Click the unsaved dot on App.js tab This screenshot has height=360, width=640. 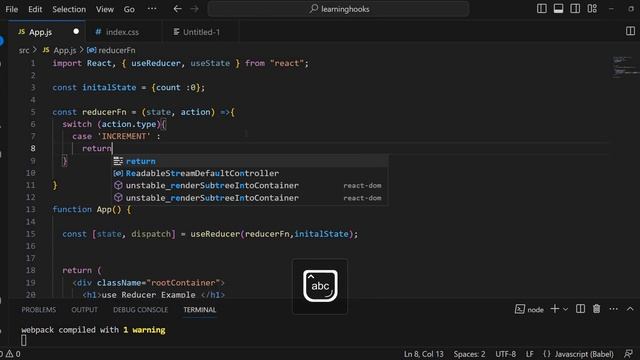coord(76,31)
